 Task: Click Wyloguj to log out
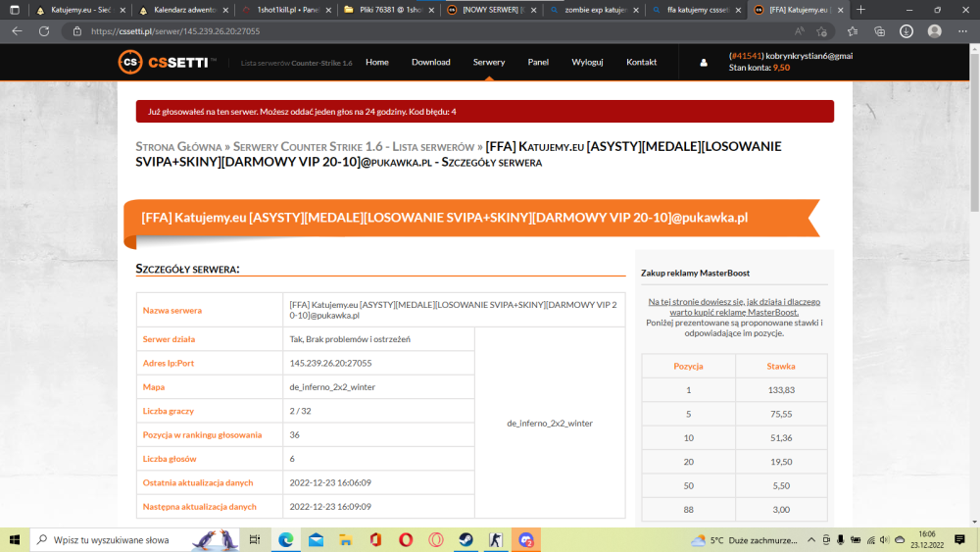[587, 62]
